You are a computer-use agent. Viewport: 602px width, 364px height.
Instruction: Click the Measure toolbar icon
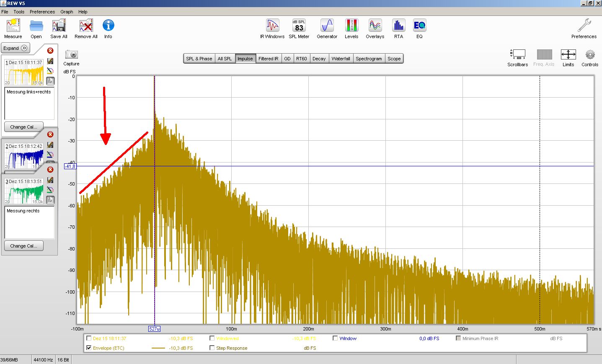coord(13,28)
